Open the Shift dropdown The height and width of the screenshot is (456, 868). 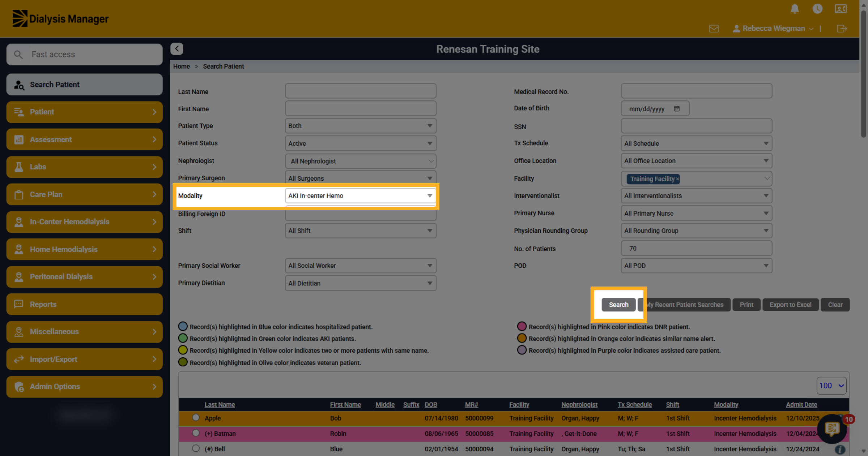[x=361, y=231]
